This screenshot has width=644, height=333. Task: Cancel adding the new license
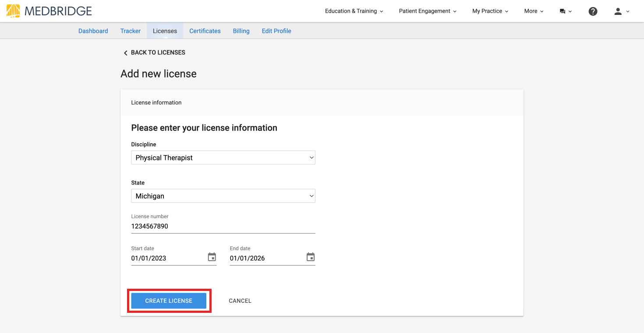[x=240, y=301]
